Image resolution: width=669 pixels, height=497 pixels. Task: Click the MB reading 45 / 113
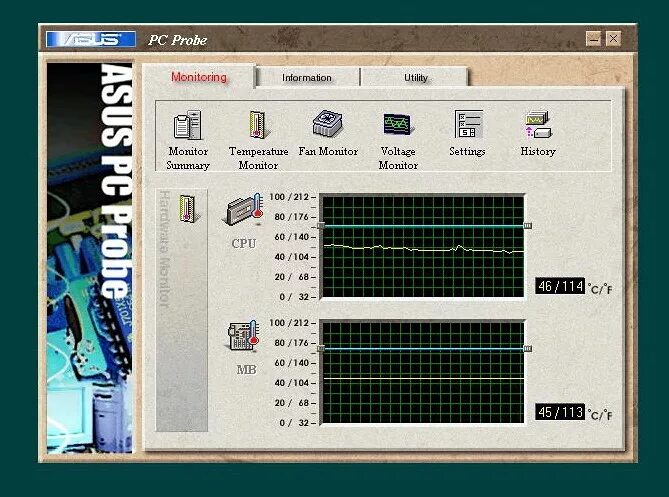pos(560,412)
